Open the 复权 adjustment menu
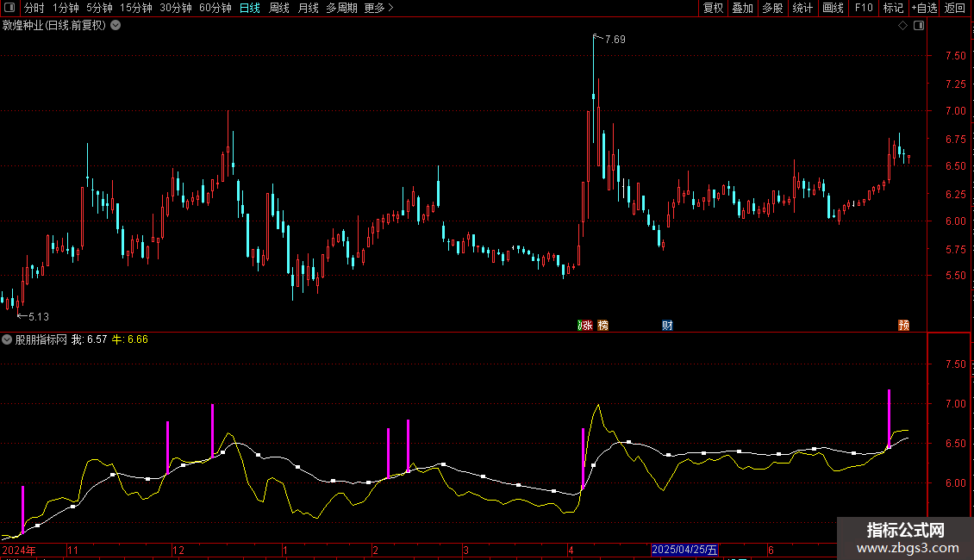Screen dimensions: 974x560 coord(713,8)
